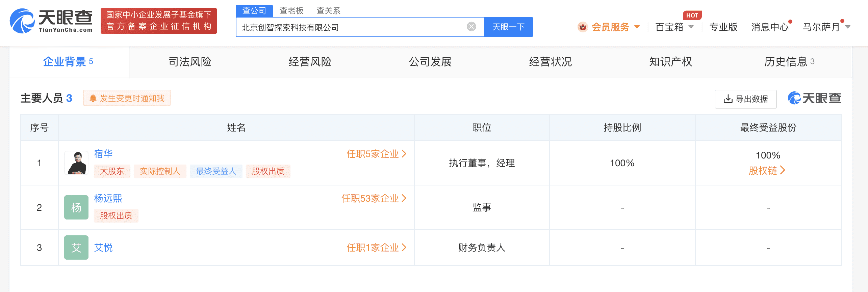Expand the 百宝箱 dropdown arrow
The width and height of the screenshot is (868, 292).
(691, 27)
